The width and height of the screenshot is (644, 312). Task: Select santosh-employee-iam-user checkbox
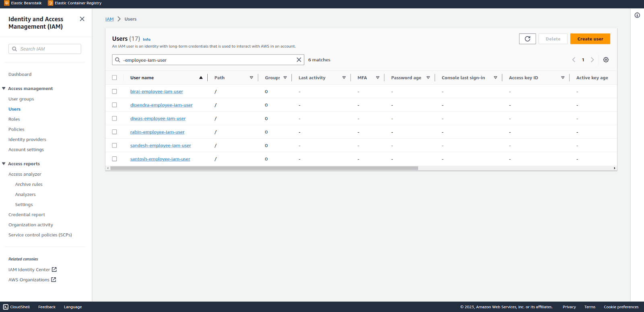[x=114, y=159]
